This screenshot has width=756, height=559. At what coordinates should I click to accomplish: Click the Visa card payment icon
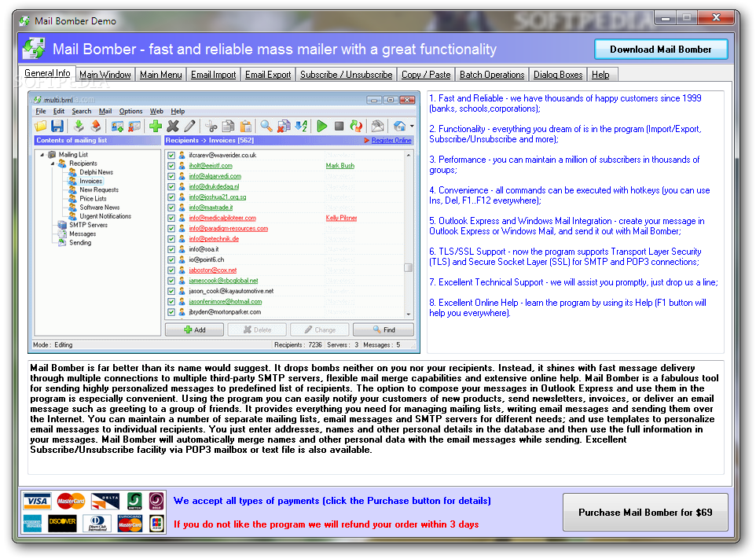click(37, 501)
